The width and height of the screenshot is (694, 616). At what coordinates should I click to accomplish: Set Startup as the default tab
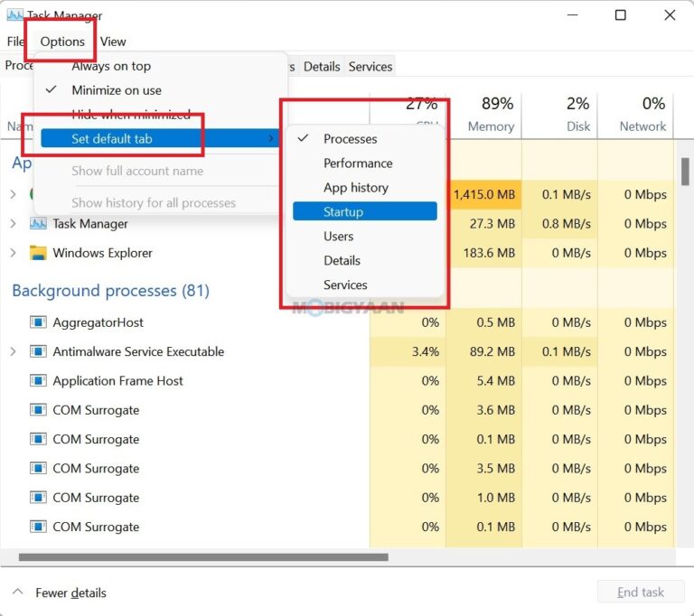click(x=365, y=211)
